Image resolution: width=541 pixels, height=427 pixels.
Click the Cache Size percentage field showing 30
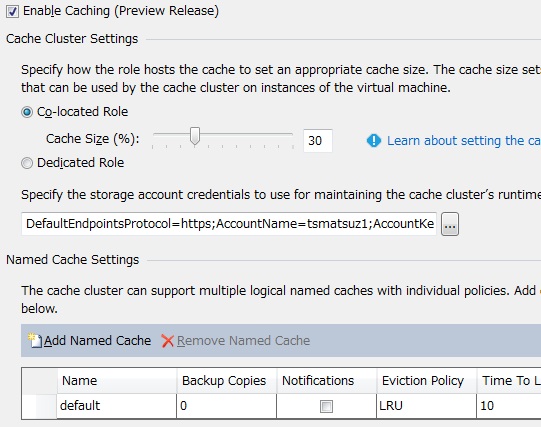318,141
